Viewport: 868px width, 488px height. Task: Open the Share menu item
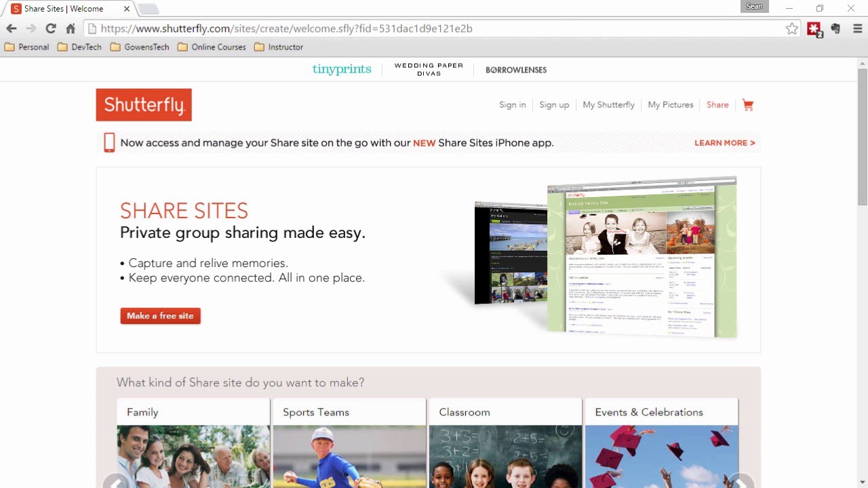pyautogui.click(x=717, y=105)
